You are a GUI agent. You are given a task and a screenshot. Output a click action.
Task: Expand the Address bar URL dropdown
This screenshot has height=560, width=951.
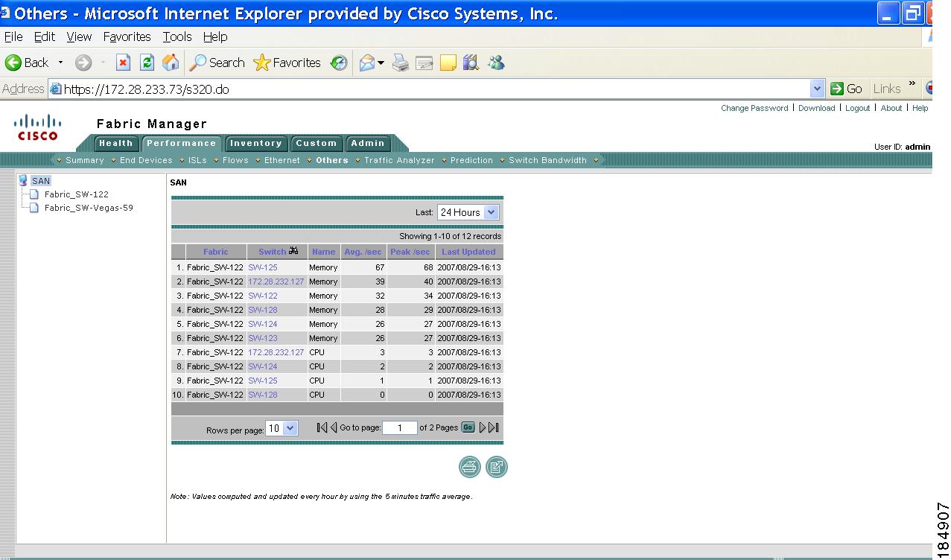point(818,89)
